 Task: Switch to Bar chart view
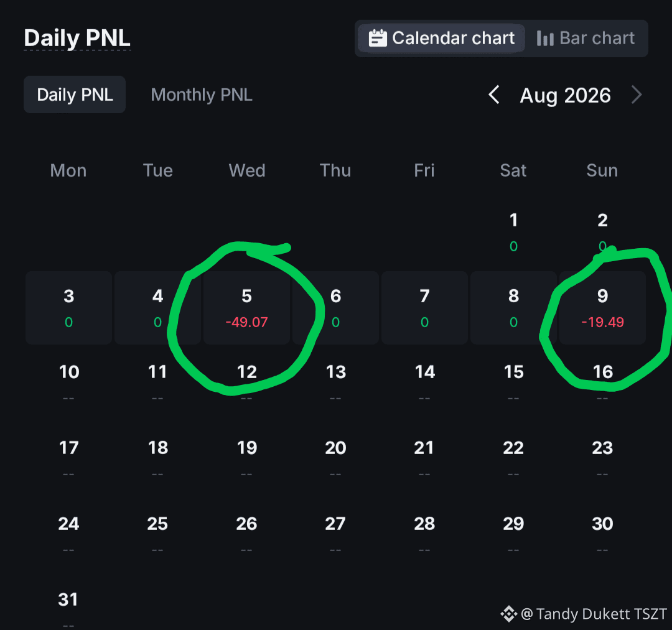tap(586, 38)
